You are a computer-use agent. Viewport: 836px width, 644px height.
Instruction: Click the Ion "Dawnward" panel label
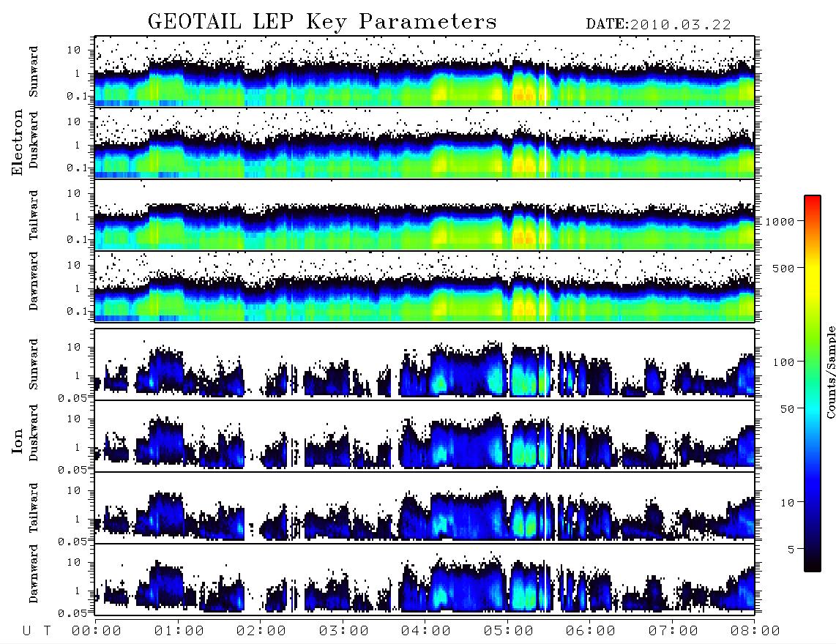[34, 574]
